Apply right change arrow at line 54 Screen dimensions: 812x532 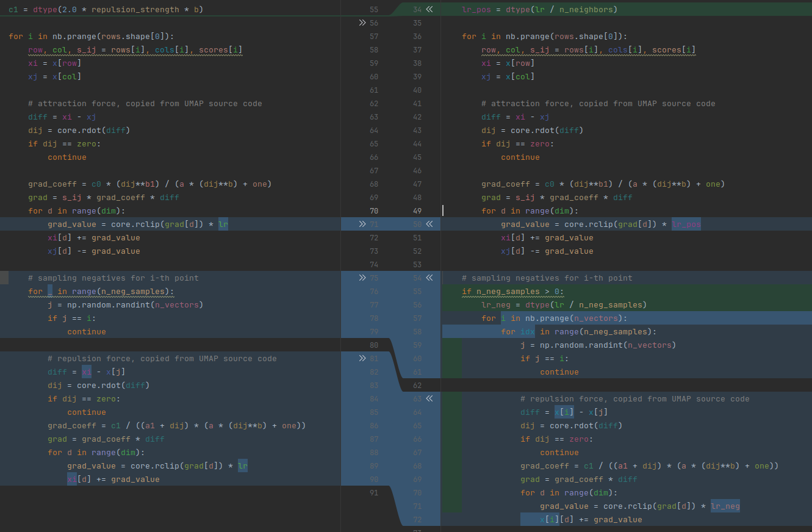[x=429, y=278]
